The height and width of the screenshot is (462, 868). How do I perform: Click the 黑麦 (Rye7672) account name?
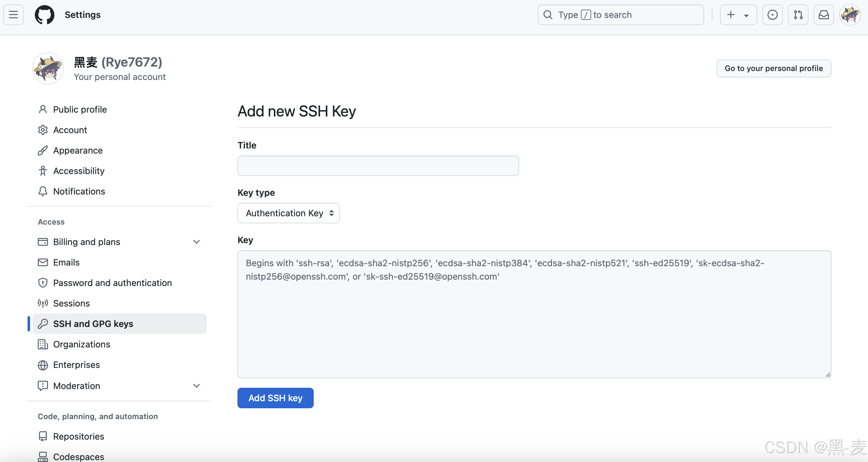click(x=118, y=62)
